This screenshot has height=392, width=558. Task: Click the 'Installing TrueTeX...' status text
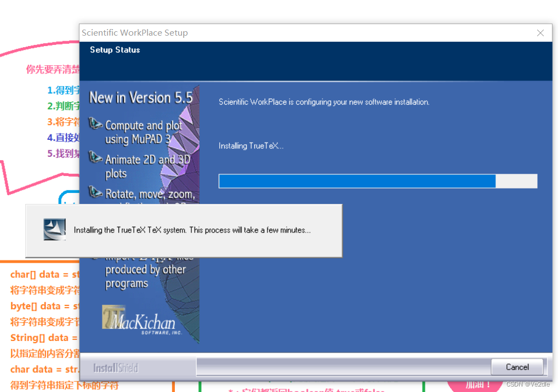251,146
